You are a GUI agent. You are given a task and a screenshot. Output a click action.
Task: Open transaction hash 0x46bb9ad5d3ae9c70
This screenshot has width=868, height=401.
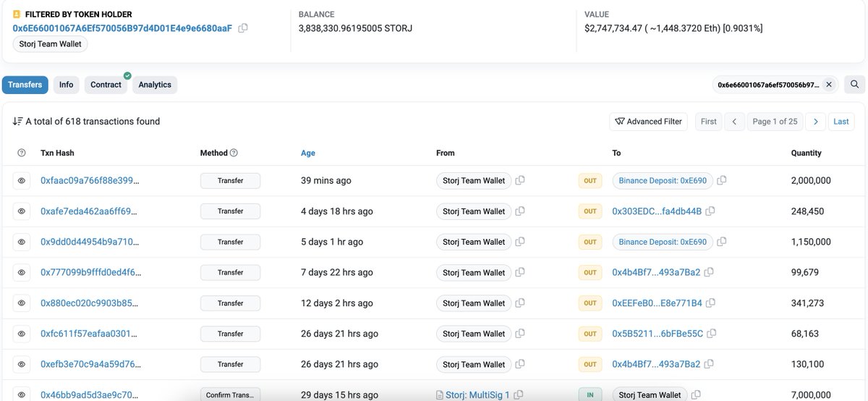[x=91, y=395]
